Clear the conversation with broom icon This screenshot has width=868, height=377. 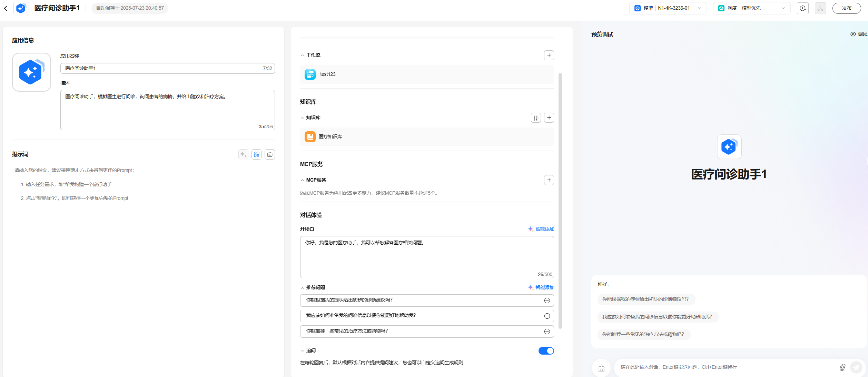(601, 368)
